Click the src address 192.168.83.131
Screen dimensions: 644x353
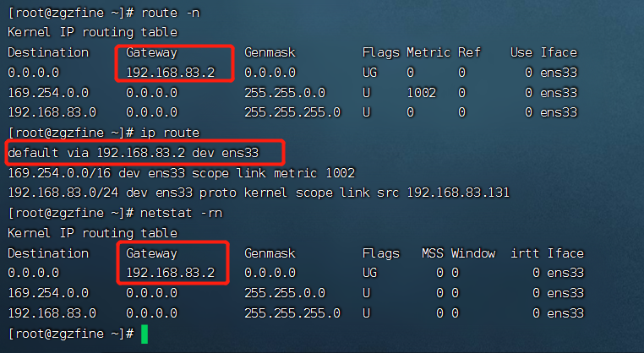click(x=458, y=193)
